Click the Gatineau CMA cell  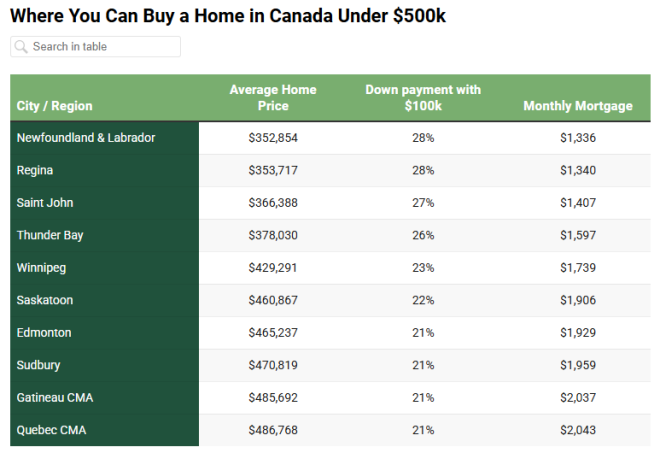(x=55, y=398)
